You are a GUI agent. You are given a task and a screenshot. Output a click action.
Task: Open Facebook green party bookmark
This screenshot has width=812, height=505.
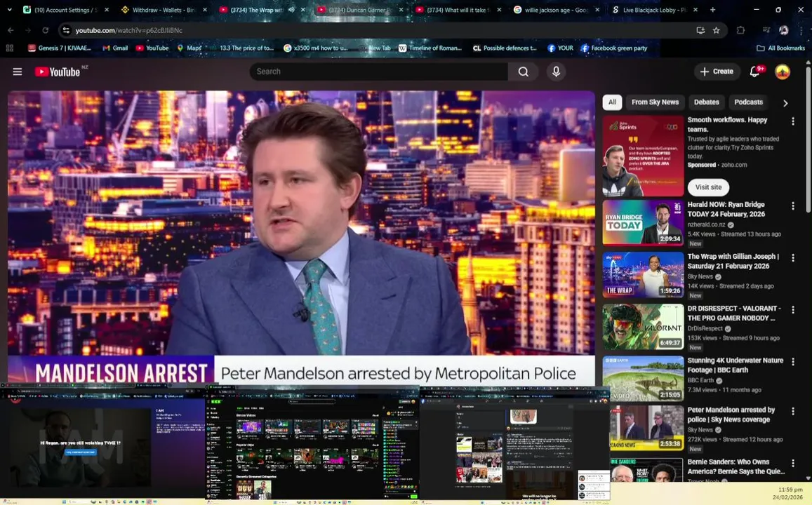(613, 48)
